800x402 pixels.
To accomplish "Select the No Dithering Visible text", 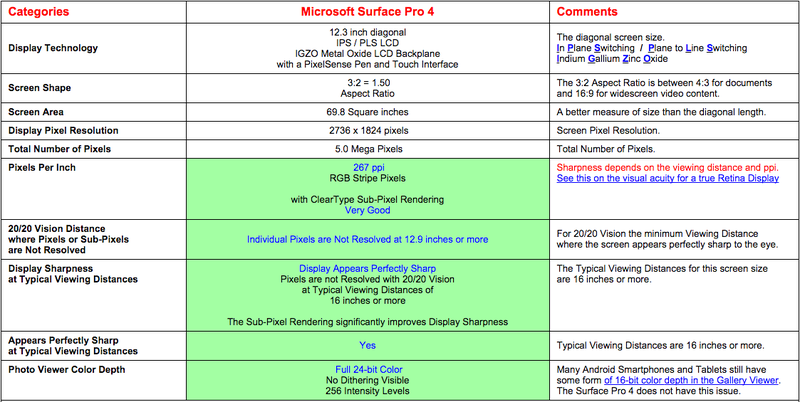I will (367, 380).
